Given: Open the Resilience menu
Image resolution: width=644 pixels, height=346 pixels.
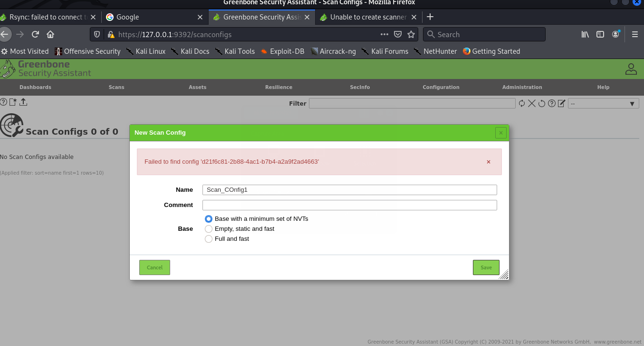Looking at the screenshot, I should pyautogui.click(x=279, y=87).
